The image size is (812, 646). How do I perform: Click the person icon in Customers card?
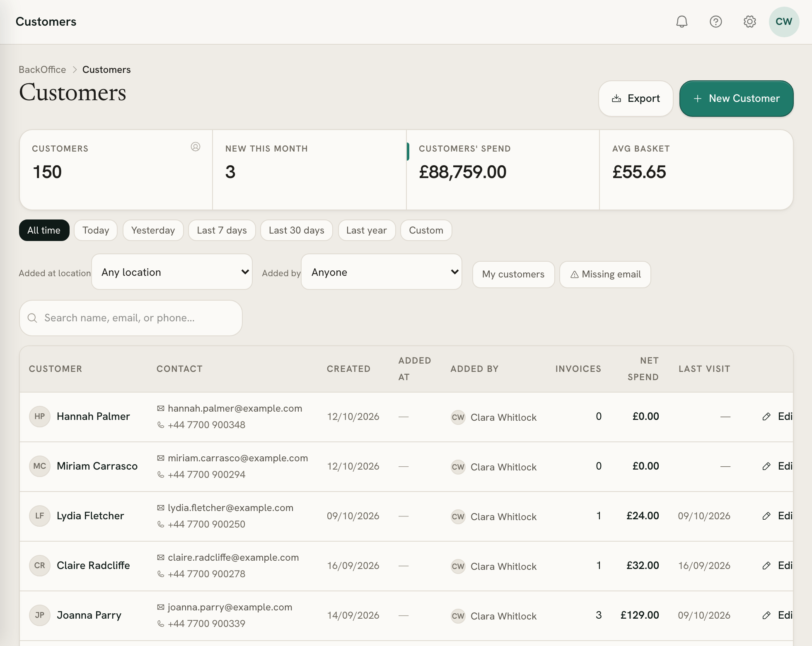coord(196,147)
